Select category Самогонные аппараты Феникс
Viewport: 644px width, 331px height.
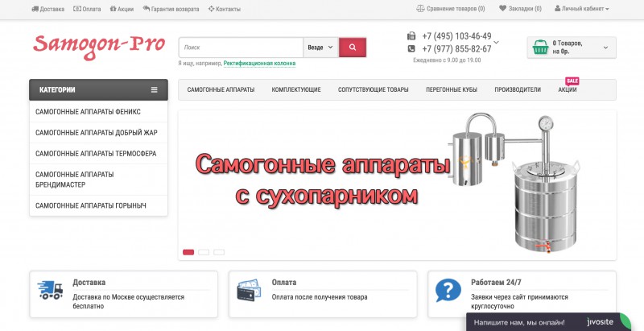98,112
